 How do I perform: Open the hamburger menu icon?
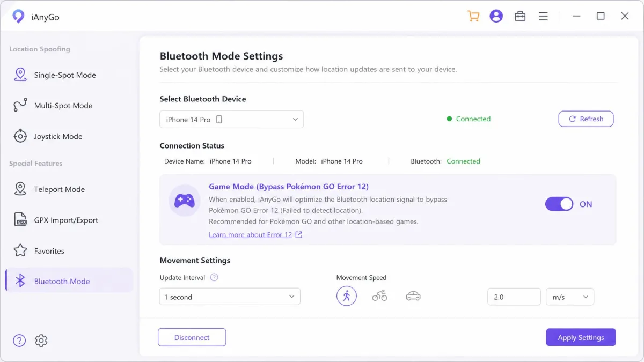[543, 17]
